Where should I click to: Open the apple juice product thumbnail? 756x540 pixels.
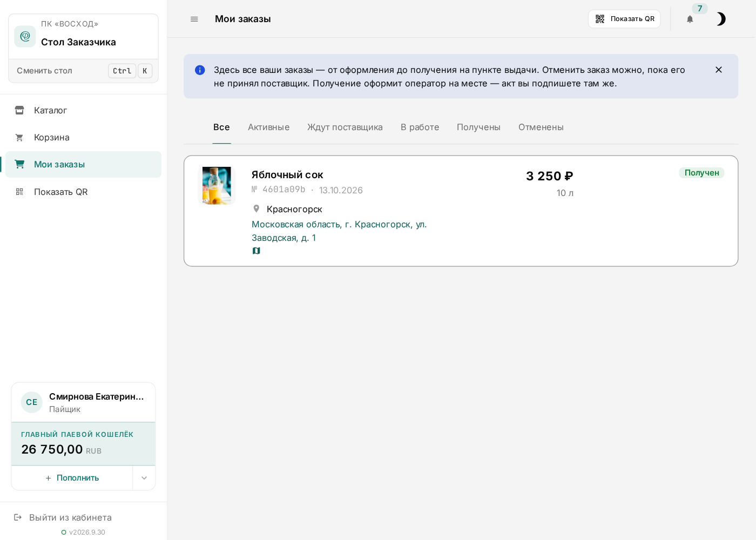[x=217, y=185]
